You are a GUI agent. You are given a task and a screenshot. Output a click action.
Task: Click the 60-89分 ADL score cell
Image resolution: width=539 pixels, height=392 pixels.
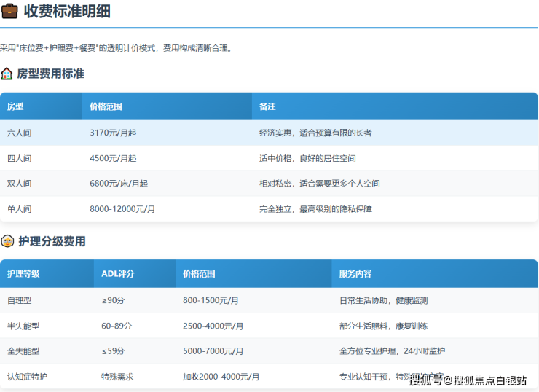tap(117, 326)
